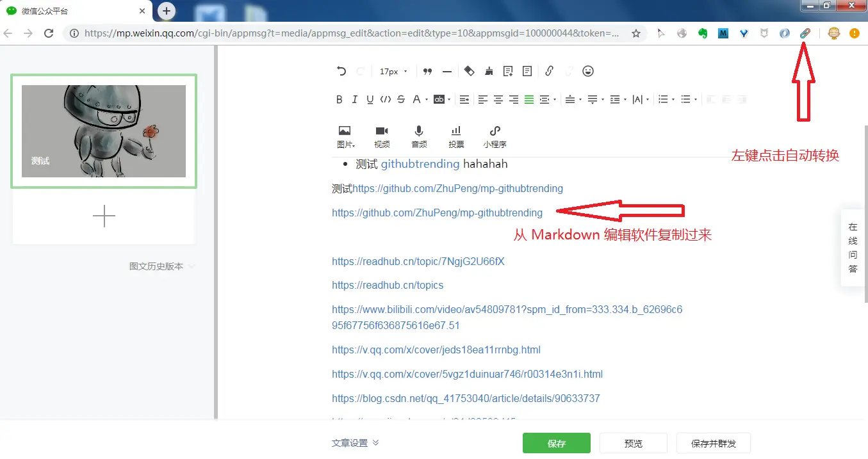The height and width of the screenshot is (459, 868).
Task: Open the 在线问答 side panel
Action: (853, 248)
